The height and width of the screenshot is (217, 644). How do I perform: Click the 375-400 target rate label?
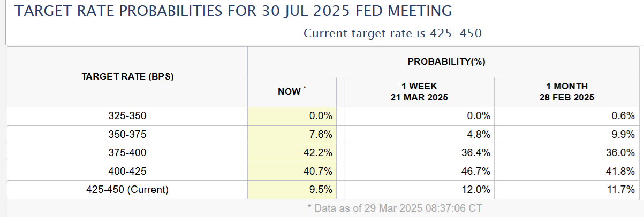[x=127, y=153]
